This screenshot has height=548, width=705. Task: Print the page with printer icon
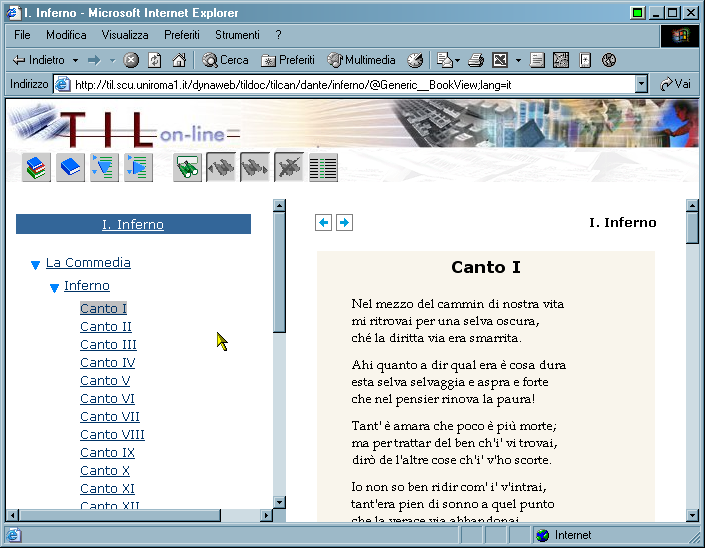[x=476, y=60]
